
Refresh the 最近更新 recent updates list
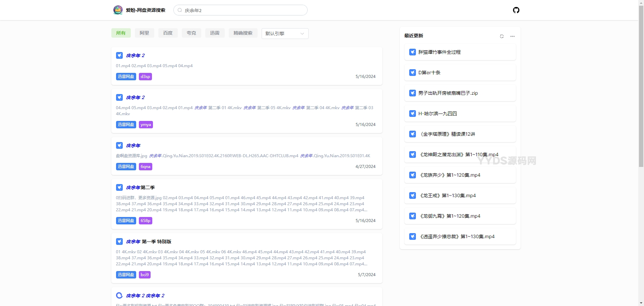click(x=502, y=36)
